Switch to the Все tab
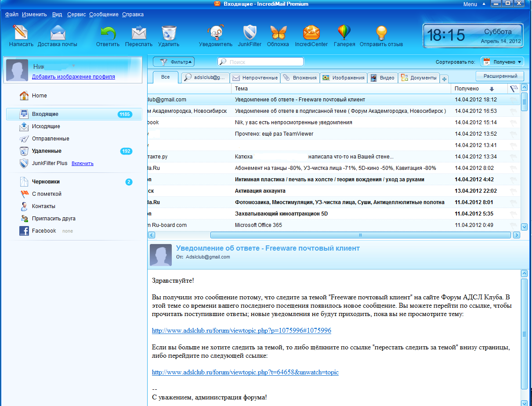Image resolution: width=532 pixels, height=406 pixels. point(165,77)
